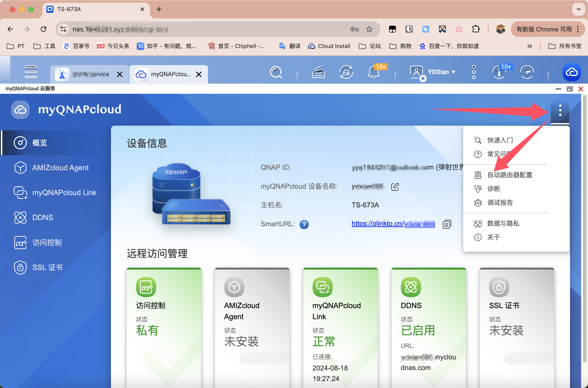Click the SmartURL help question mark
Image resolution: width=588 pixels, height=388 pixels.
tap(304, 224)
